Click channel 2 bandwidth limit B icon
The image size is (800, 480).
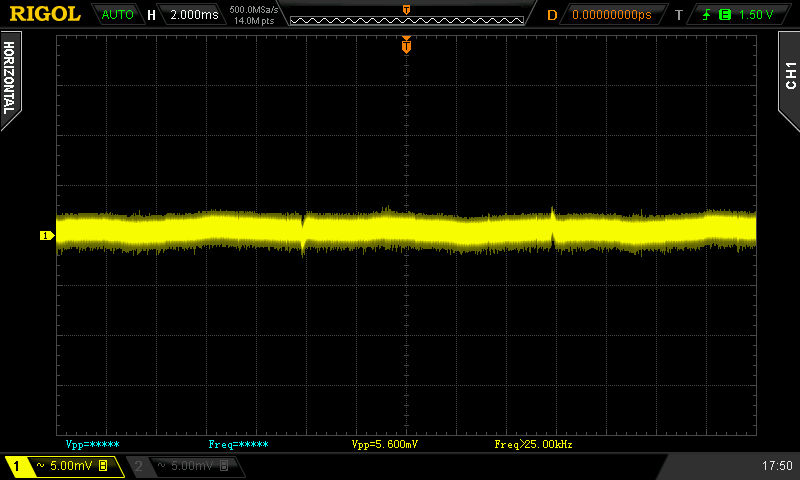(224, 466)
